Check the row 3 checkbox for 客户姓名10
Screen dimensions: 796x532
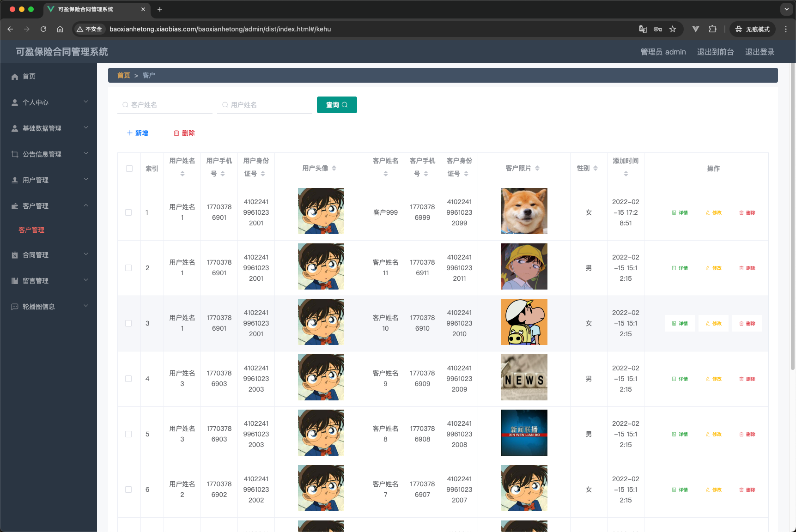(x=128, y=323)
